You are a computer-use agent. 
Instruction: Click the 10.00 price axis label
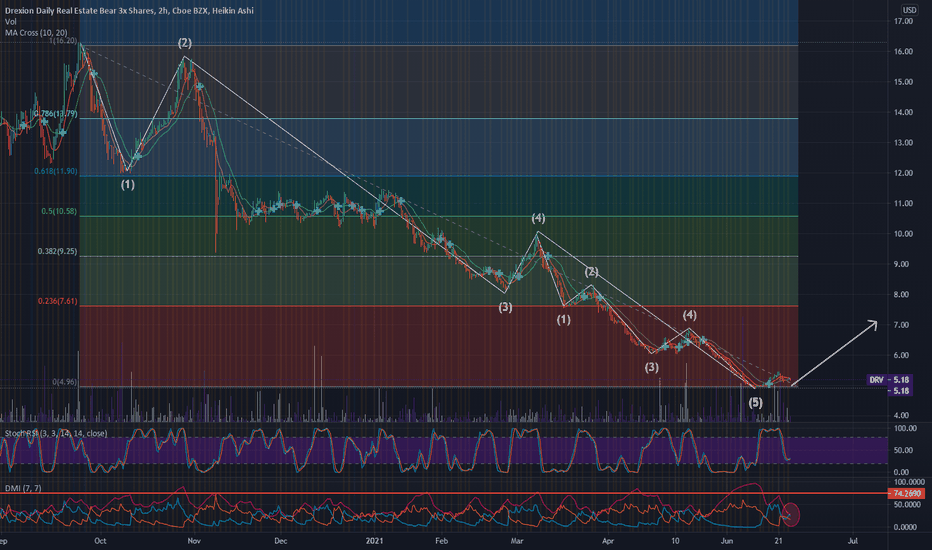tap(903, 234)
